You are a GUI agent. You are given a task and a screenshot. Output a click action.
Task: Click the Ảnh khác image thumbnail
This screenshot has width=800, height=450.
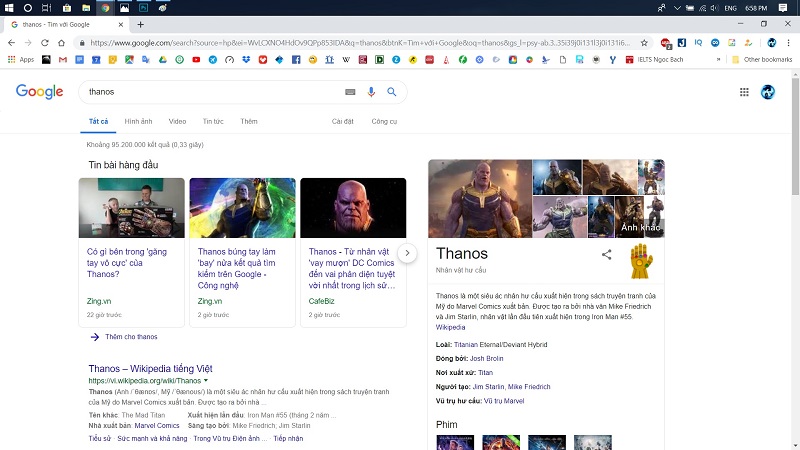pyautogui.click(x=641, y=216)
